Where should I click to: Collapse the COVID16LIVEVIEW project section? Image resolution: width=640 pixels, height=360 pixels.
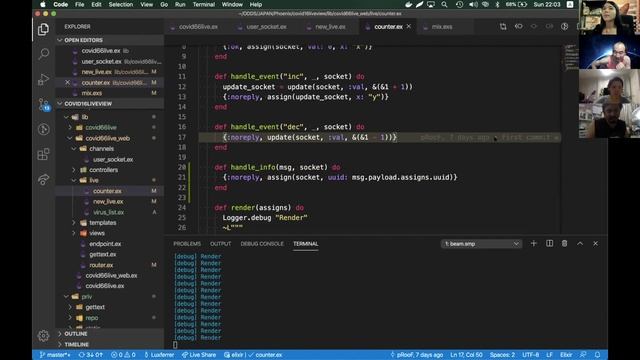pyautogui.click(x=110, y=104)
